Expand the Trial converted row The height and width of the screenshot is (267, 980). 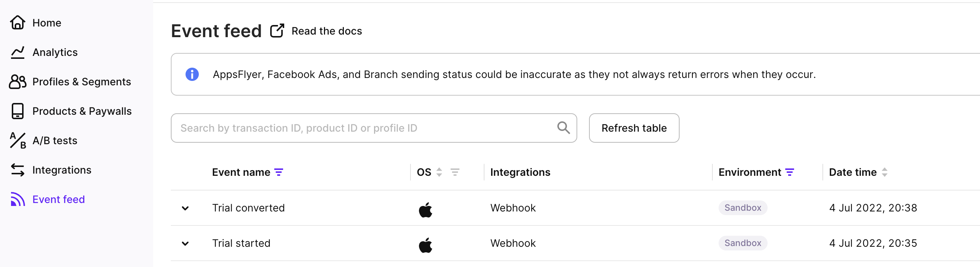click(185, 208)
